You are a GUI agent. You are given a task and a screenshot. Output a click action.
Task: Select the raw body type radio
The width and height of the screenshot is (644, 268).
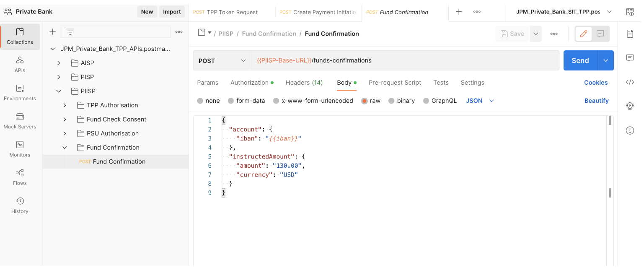click(365, 101)
